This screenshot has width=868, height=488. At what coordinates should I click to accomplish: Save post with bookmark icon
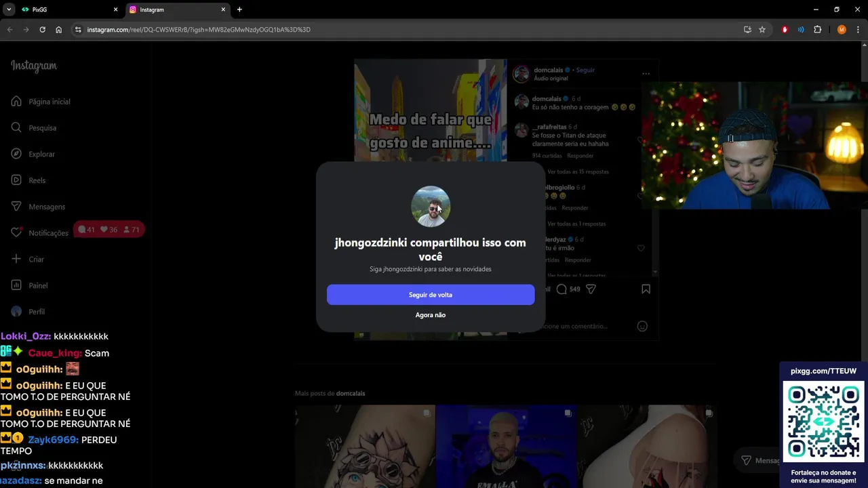click(646, 289)
